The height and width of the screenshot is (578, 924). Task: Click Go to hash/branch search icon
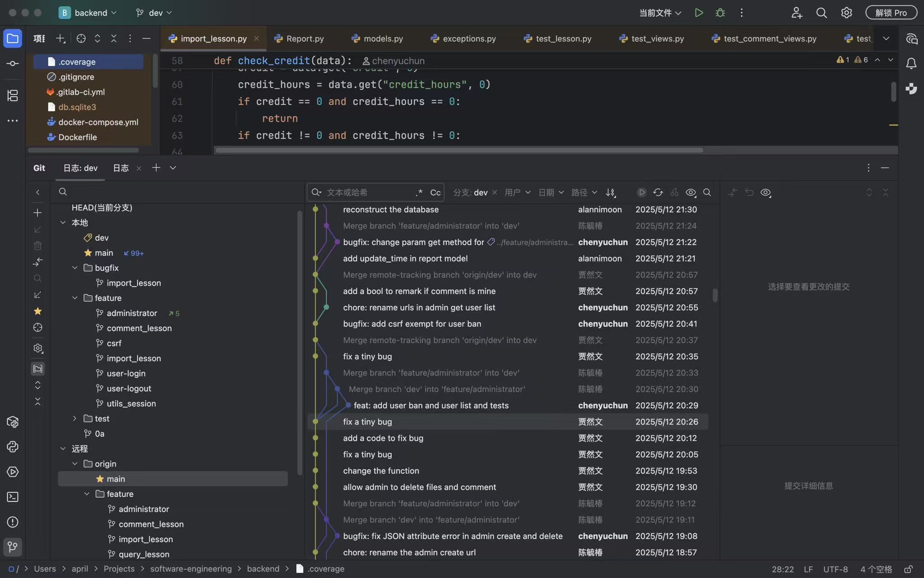click(707, 192)
